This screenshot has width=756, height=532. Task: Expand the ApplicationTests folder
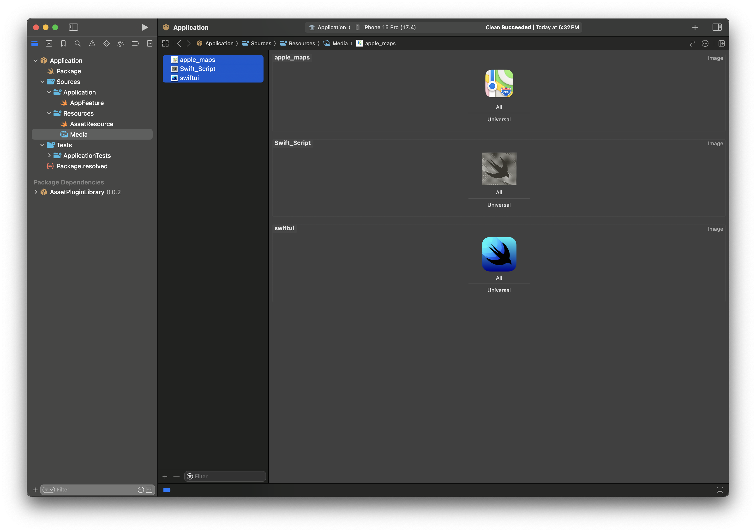pos(49,155)
